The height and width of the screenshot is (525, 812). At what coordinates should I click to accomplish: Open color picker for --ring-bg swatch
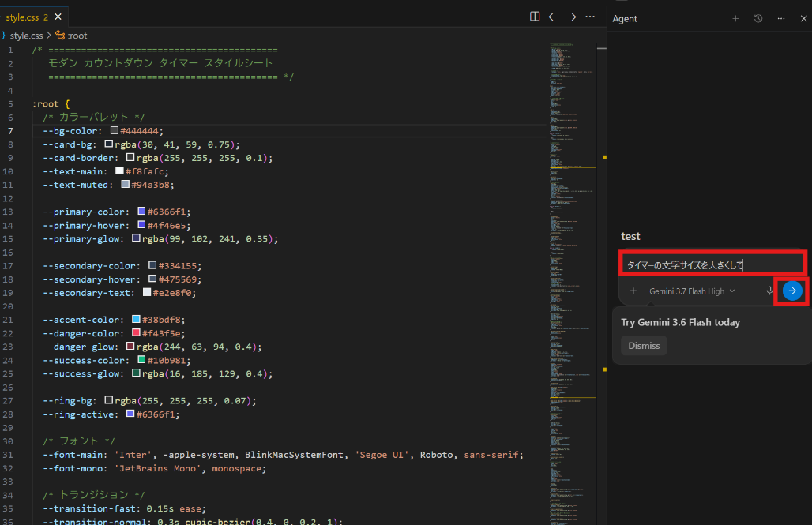[109, 400]
